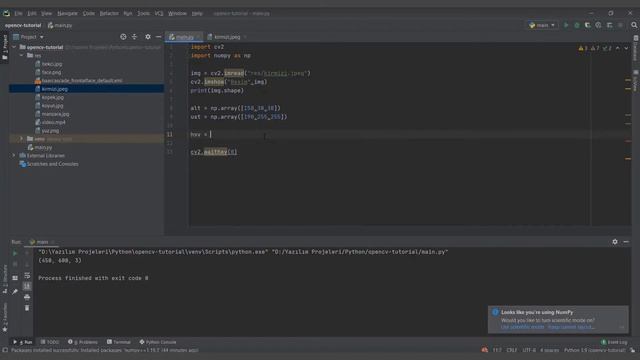Select video.mp4 in project tree

[x=53, y=122]
